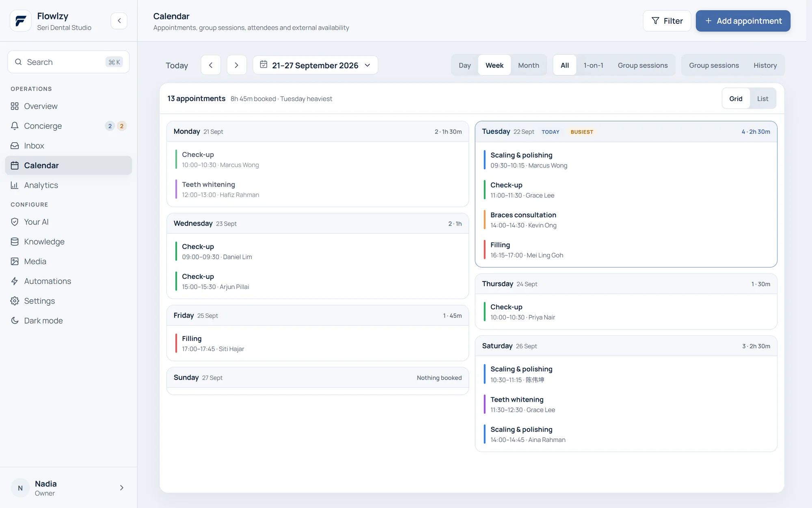Open Concierge notifications page
812x508 pixels.
[69, 126]
